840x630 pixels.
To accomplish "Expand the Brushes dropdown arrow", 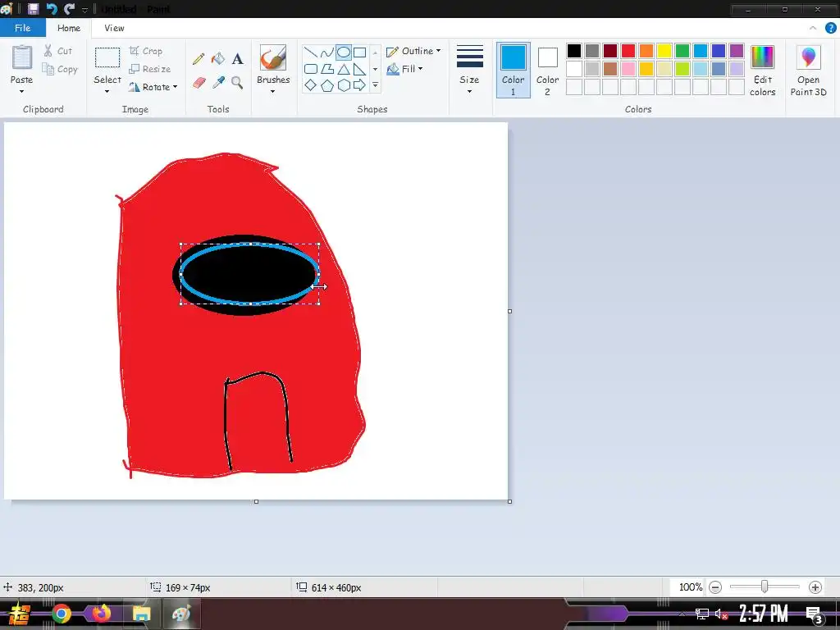I will (272, 92).
